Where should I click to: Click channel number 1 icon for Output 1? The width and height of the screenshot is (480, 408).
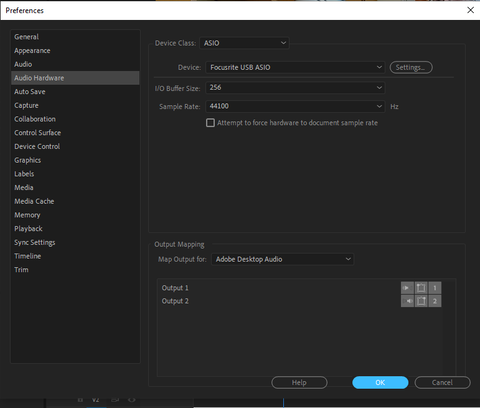tap(435, 288)
